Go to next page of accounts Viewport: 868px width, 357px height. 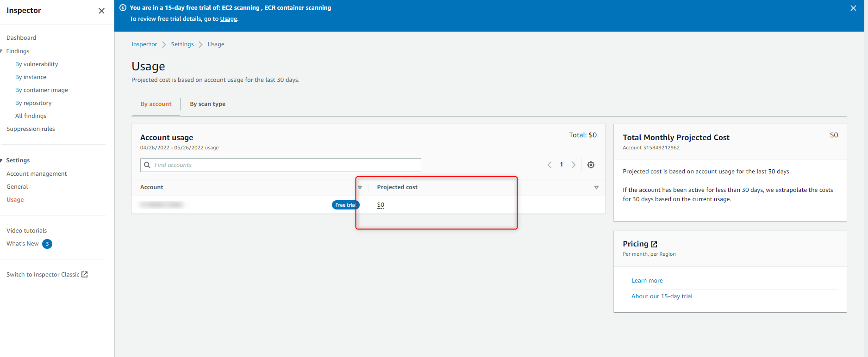click(574, 165)
